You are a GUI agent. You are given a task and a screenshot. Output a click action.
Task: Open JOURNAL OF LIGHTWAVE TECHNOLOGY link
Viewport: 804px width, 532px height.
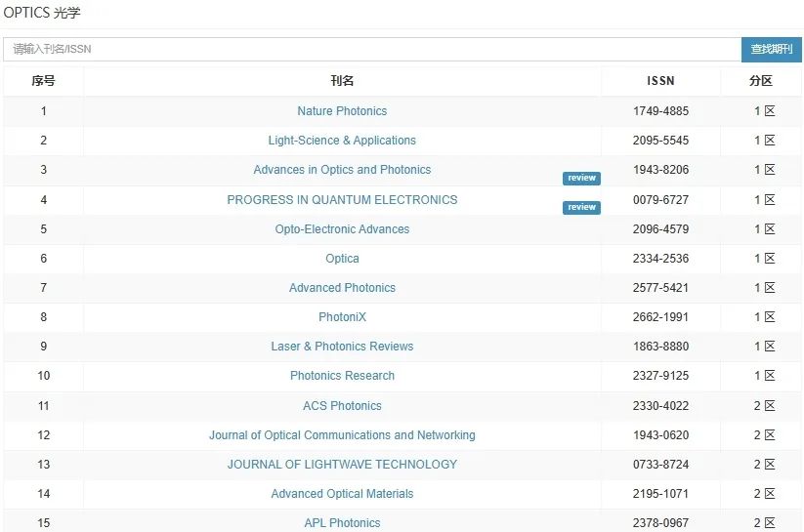[342, 464]
